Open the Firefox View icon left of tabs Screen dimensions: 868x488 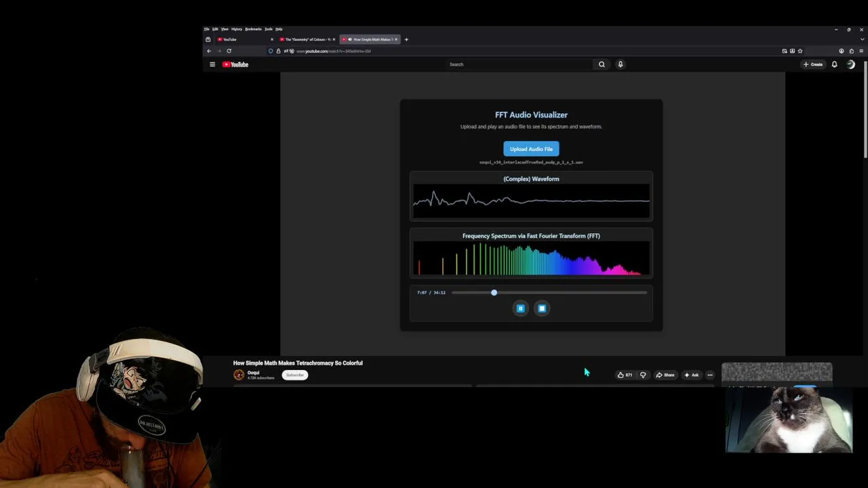pyautogui.click(x=208, y=39)
